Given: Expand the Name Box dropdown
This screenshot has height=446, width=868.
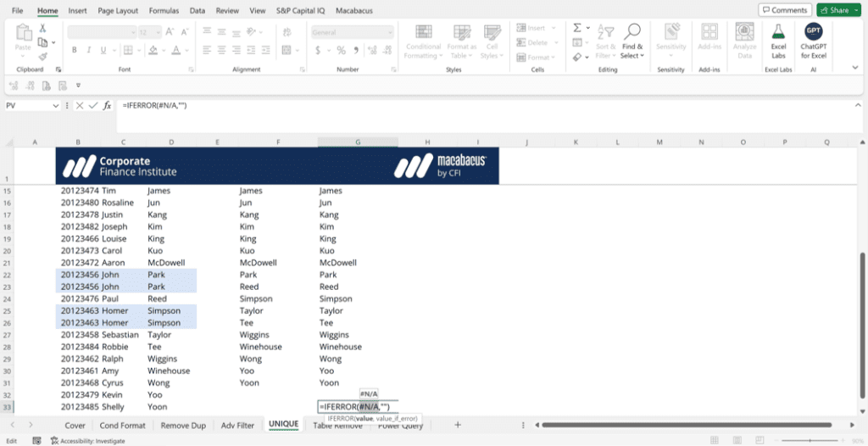Looking at the screenshot, I should [x=56, y=105].
